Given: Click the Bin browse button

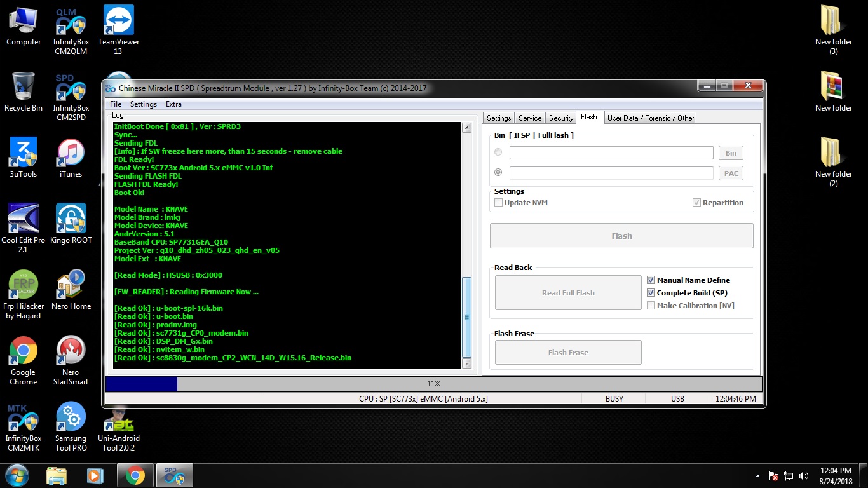Looking at the screenshot, I should pyautogui.click(x=731, y=152).
